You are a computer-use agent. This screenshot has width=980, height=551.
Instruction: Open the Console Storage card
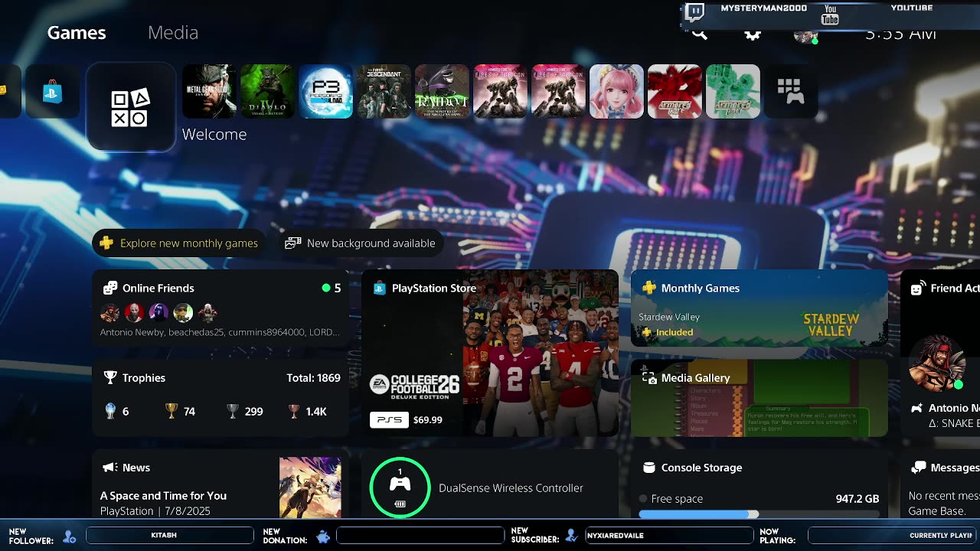[x=759, y=484]
